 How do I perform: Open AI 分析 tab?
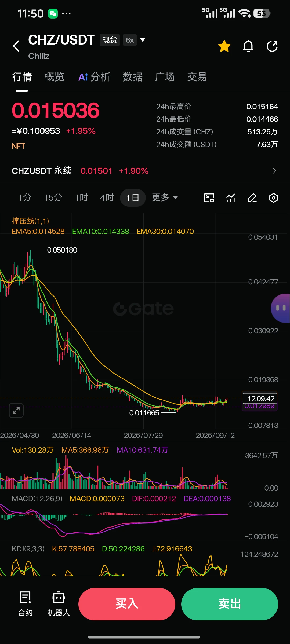pos(94,77)
